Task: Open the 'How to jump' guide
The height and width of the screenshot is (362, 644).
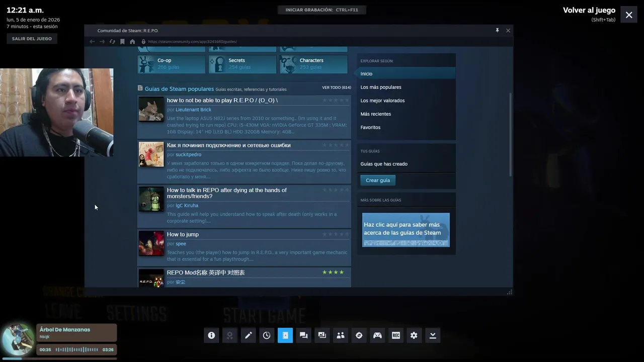Action: pyautogui.click(x=183, y=234)
